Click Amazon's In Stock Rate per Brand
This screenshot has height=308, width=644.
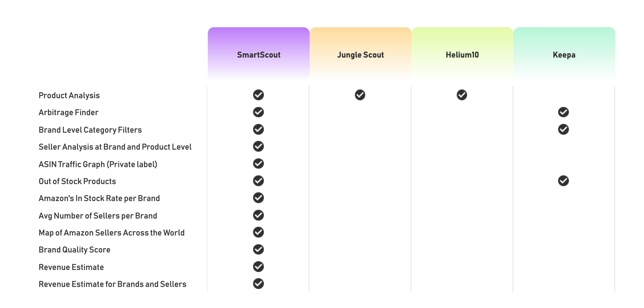click(x=99, y=198)
